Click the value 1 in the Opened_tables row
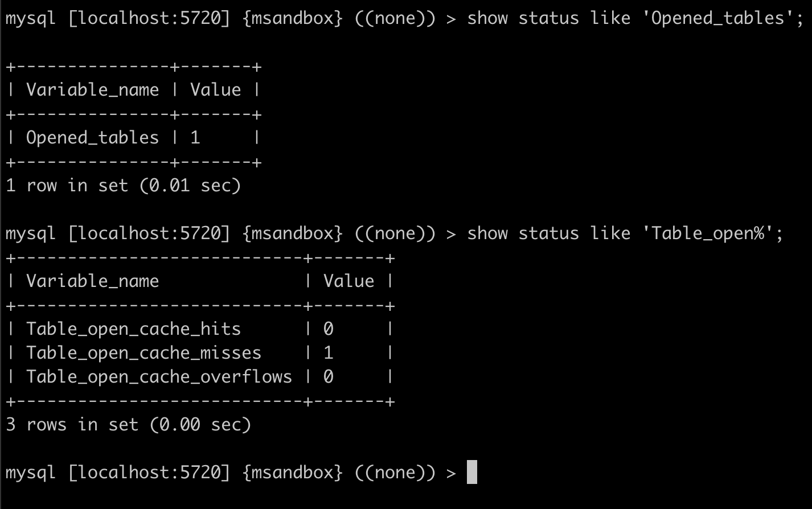The height and width of the screenshot is (509, 812). point(195,138)
